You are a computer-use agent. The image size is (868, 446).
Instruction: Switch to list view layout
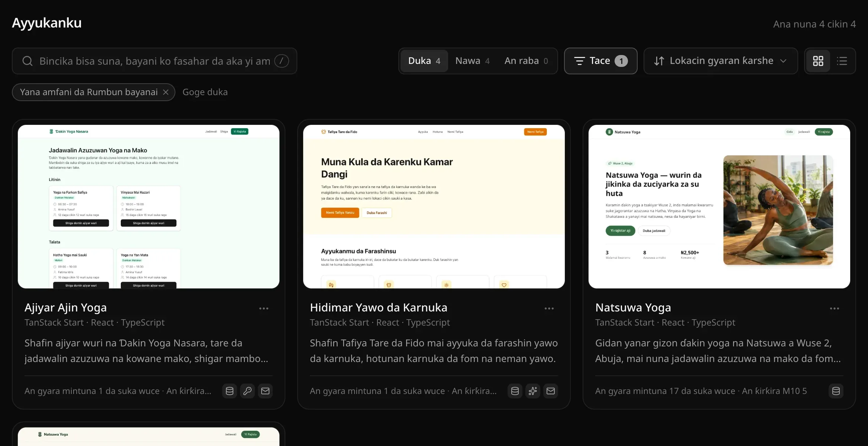pyautogui.click(x=842, y=61)
